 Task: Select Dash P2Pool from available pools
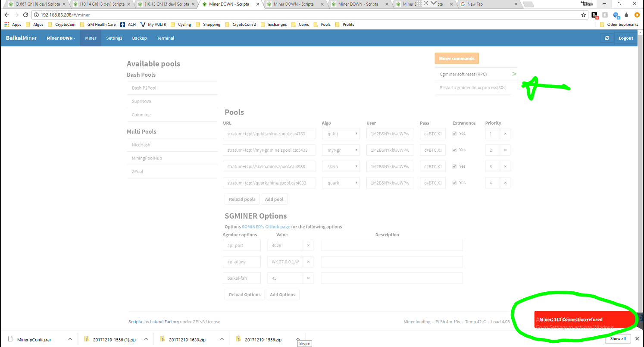172,88
